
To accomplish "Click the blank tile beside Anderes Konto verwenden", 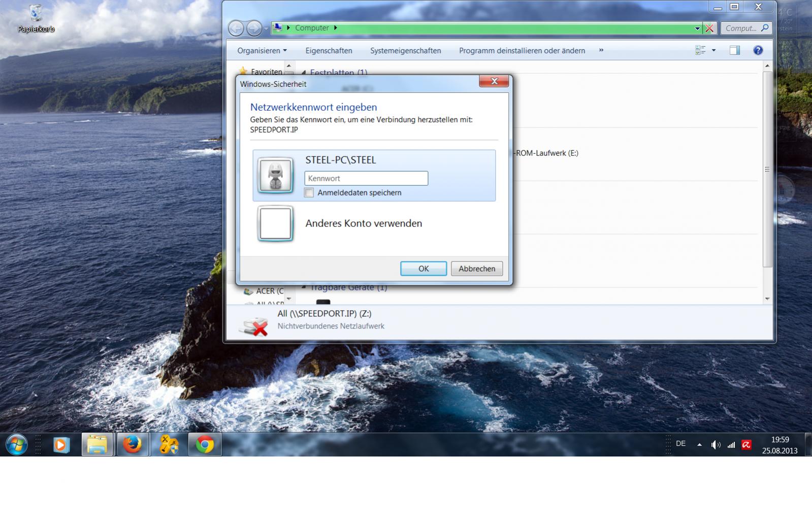I will pos(275,223).
